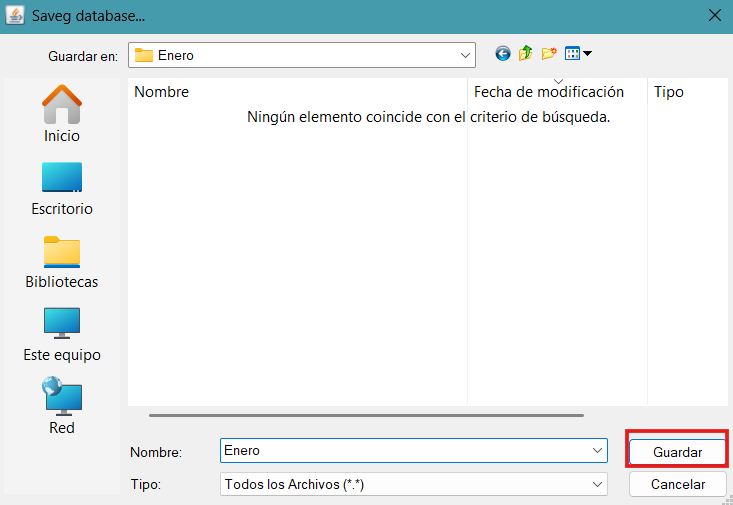The height and width of the screenshot is (505, 733).
Task: Click the Java icon in title bar
Action: pyautogui.click(x=15, y=15)
